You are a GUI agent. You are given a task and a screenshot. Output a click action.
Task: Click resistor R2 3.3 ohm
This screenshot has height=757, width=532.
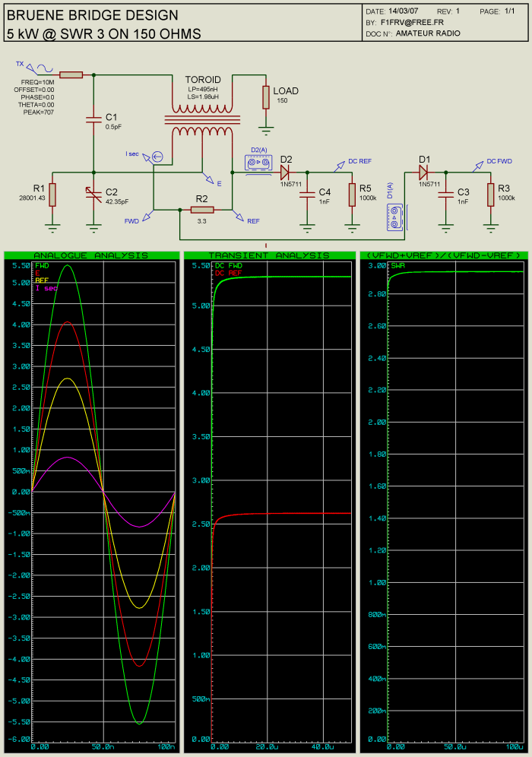click(x=201, y=210)
